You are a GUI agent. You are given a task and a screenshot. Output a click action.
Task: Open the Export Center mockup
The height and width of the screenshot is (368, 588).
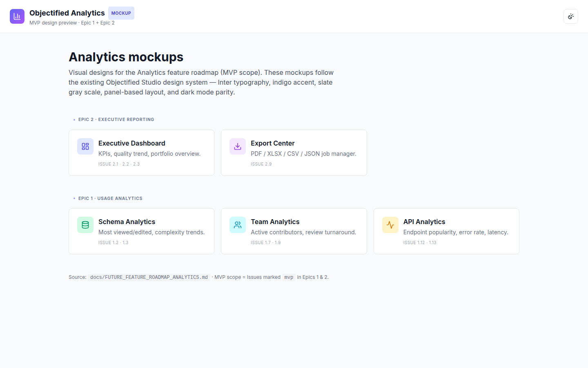coord(294,153)
